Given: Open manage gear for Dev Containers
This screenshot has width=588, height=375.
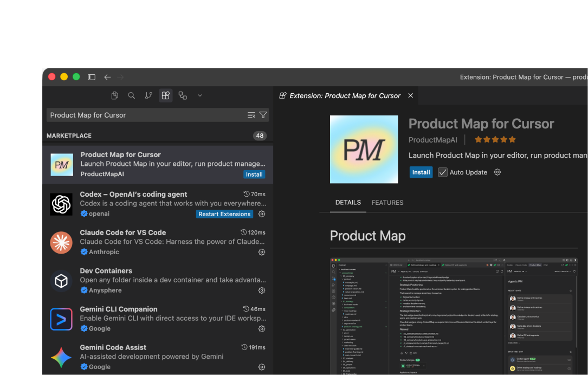Looking at the screenshot, I should [262, 290].
